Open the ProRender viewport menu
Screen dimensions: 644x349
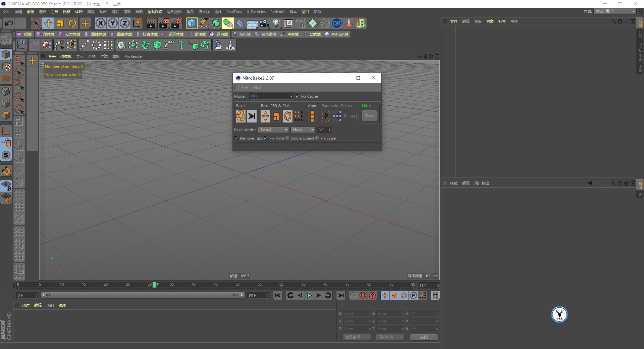coord(133,56)
